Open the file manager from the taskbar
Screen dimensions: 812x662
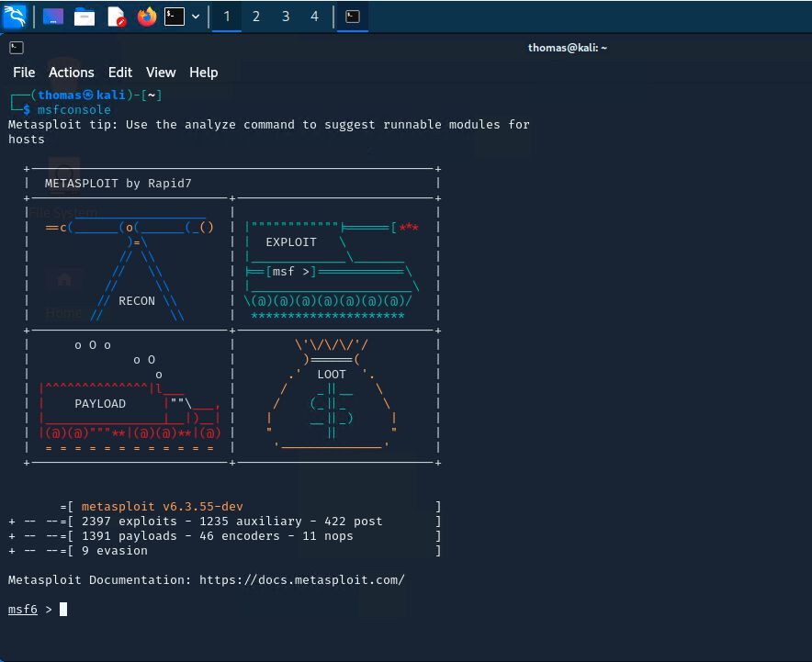tap(84, 16)
